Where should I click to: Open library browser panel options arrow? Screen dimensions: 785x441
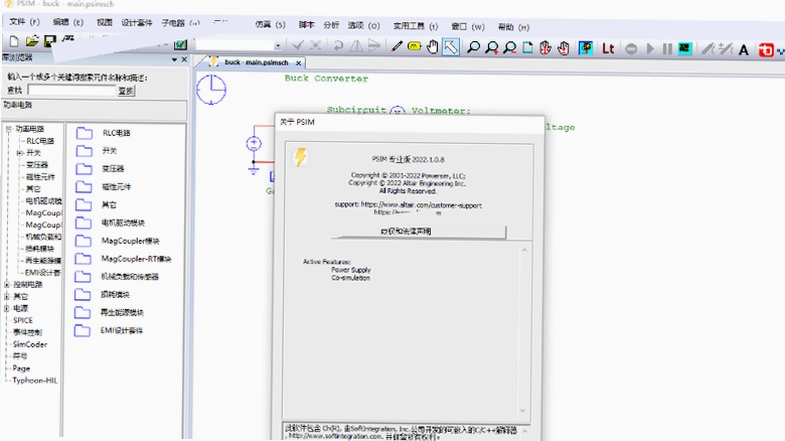[174, 59]
